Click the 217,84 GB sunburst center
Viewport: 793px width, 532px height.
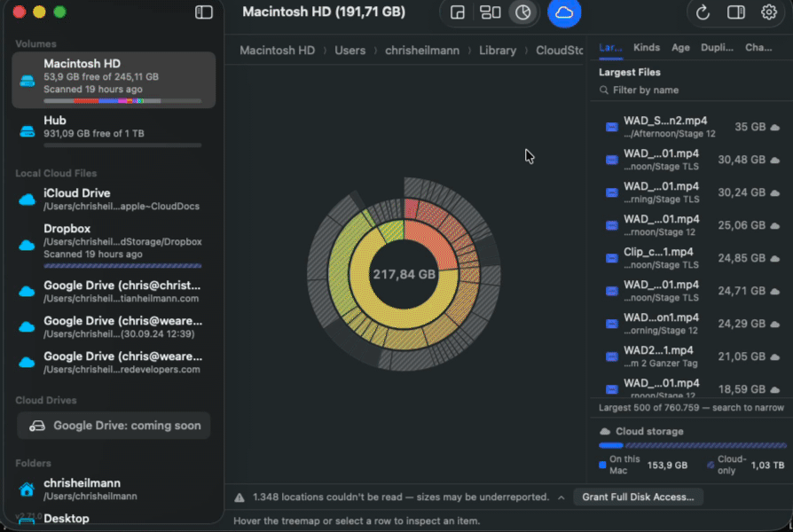click(x=404, y=275)
